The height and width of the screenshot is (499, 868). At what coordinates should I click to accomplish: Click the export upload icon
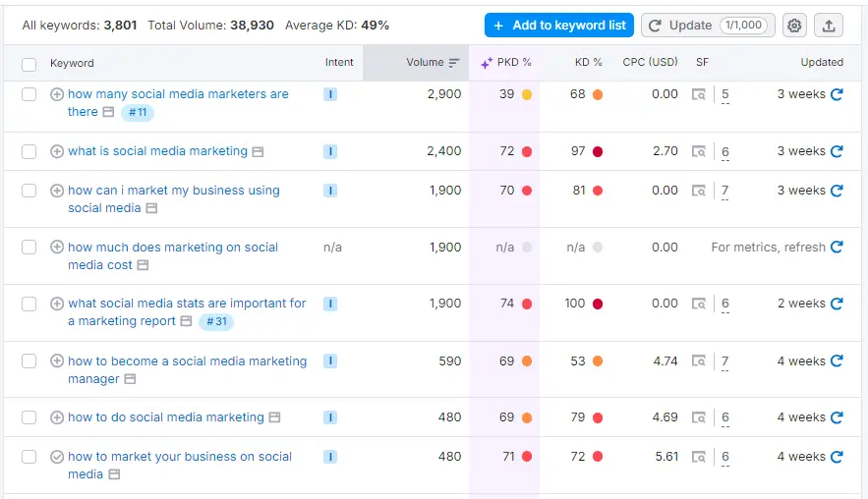(828, 26)
